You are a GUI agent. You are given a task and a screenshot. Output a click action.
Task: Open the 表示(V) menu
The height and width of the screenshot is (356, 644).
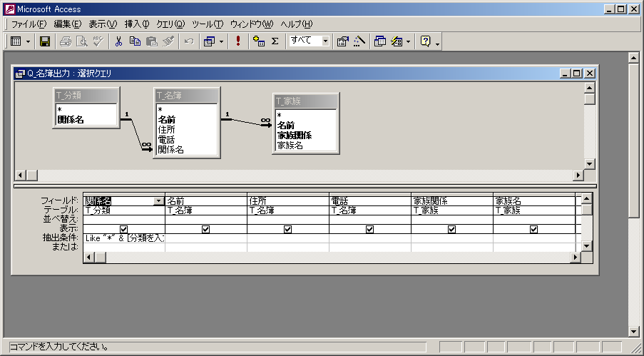pos(103,24)
